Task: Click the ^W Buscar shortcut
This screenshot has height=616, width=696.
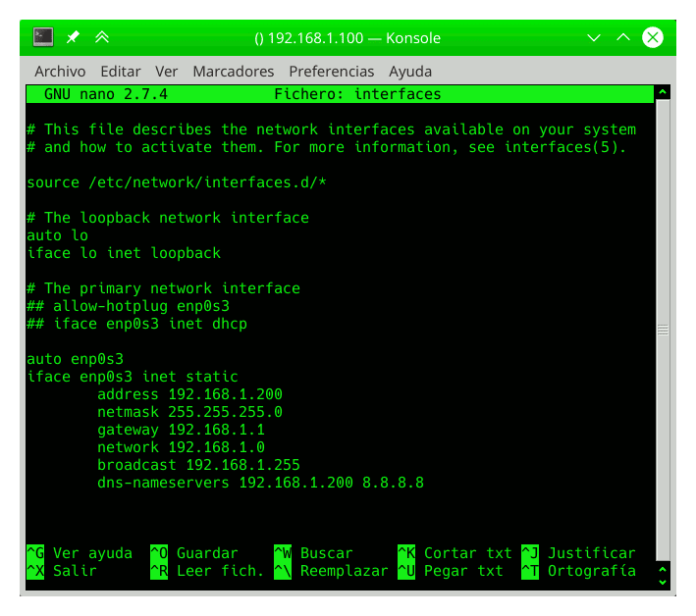Action: (313, 553)
